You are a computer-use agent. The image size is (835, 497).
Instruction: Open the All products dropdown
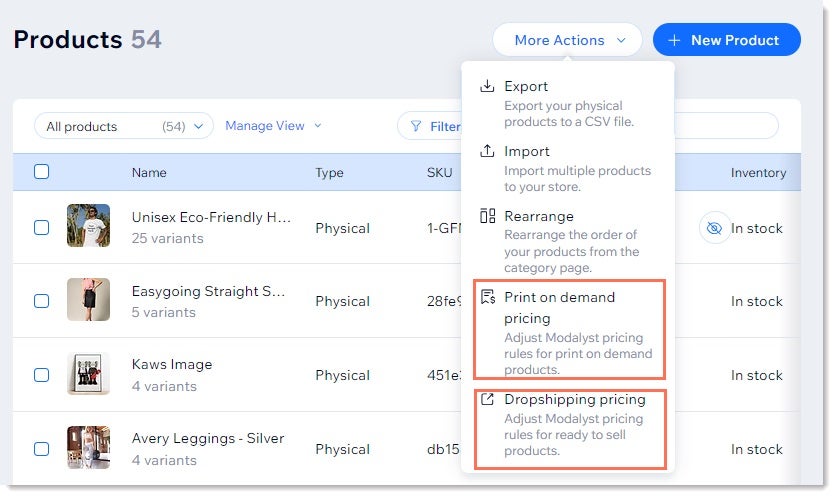(x=124, y=127)
